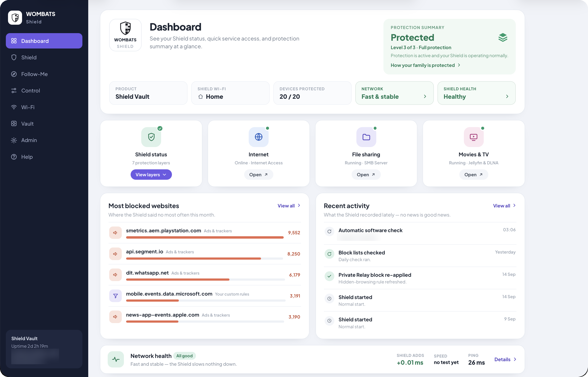
Task: Open the Admin page
Action: (44, 140)
